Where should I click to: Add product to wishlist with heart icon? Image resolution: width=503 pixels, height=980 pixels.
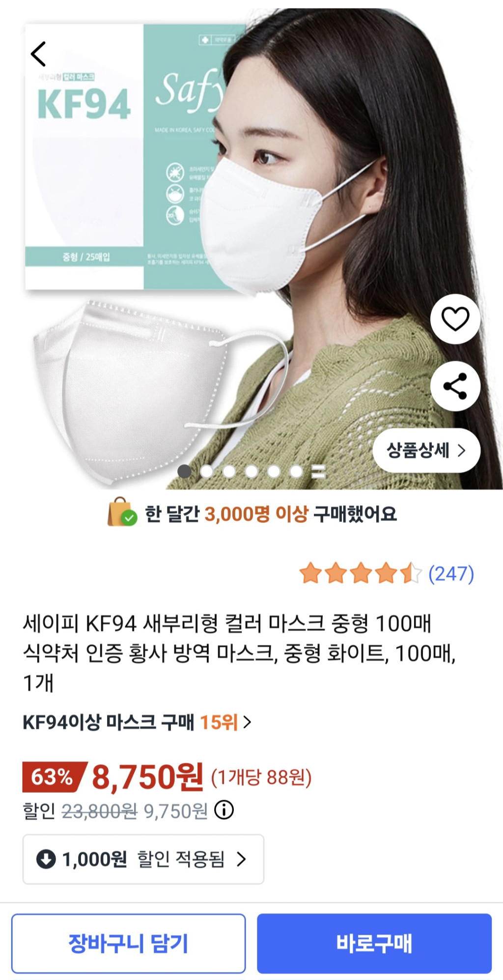coord(455,319)
